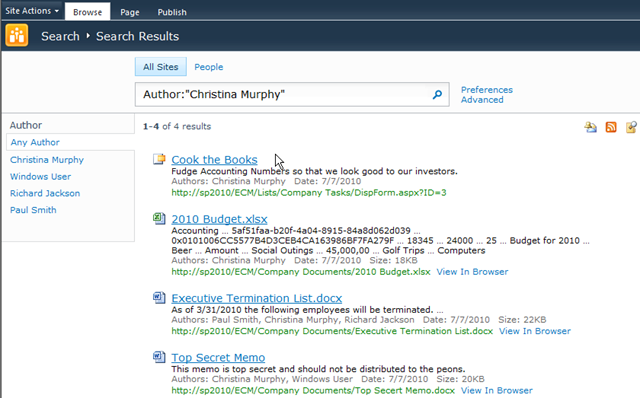Open the Advanced search link
Viewport: 640px width, 398px height.
(x=482, y=100)
